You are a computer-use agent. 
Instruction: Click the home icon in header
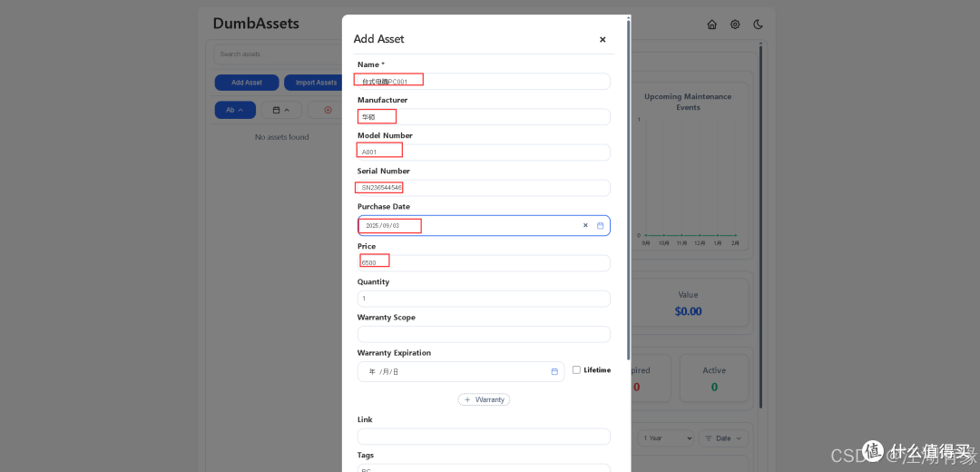point(712,25)
